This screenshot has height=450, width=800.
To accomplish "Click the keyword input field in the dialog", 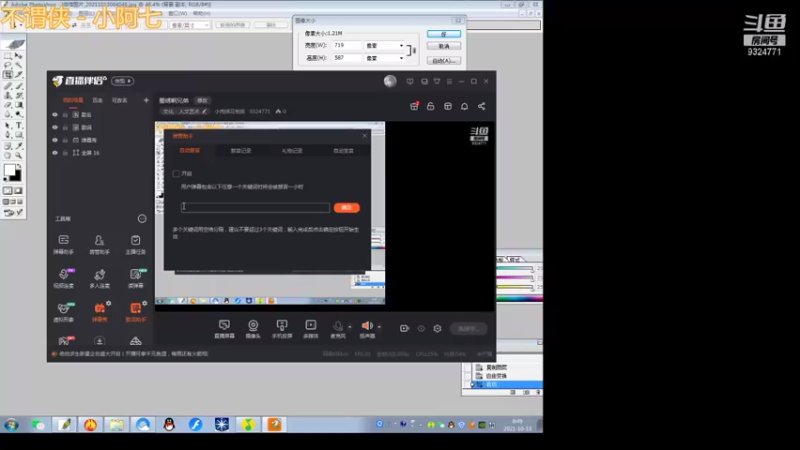I will point(255,207).
